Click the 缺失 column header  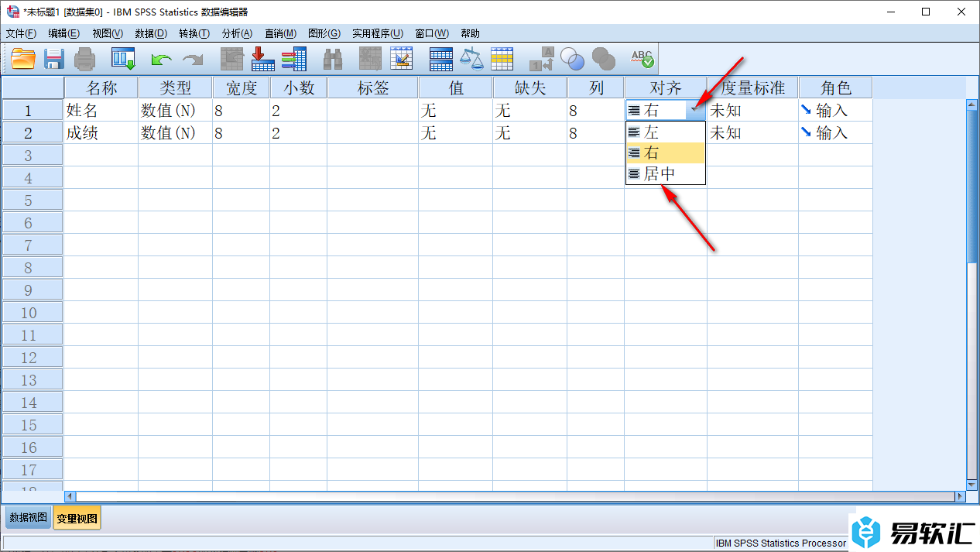(x=530, y=87)
